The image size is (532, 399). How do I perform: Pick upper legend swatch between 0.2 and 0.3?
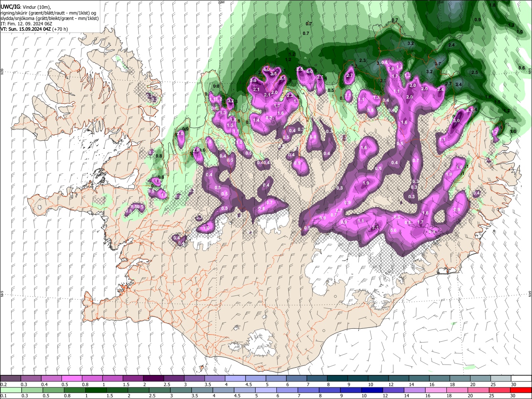pos(10,378)
